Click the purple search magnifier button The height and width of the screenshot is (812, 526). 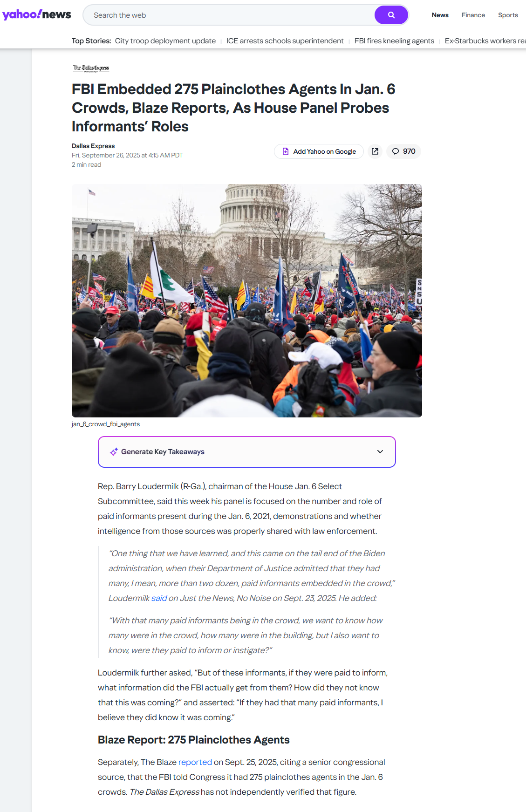(391, 15)
